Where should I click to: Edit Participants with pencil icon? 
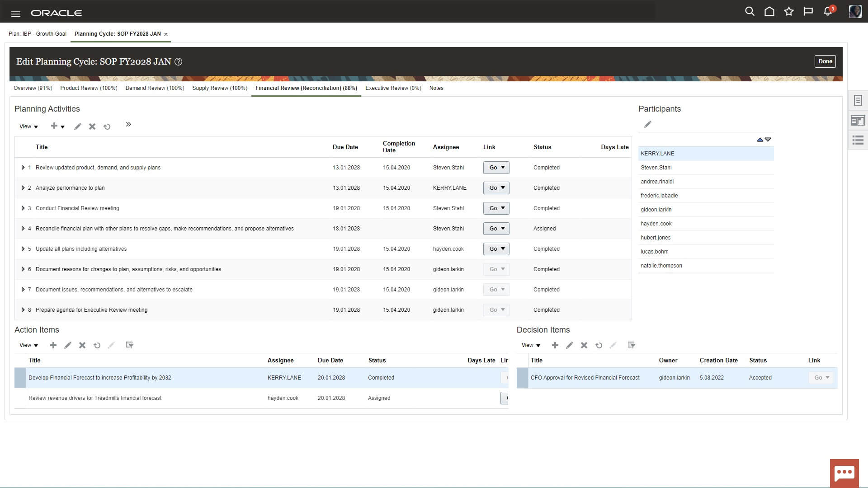pos(648,124)
